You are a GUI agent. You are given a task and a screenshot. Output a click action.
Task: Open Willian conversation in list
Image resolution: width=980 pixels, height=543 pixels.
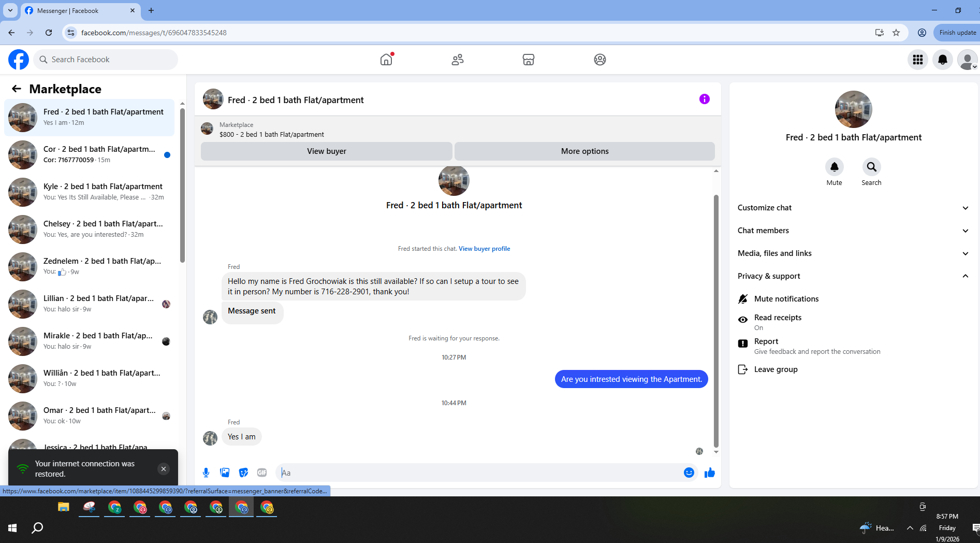click(x=90, y=379)
